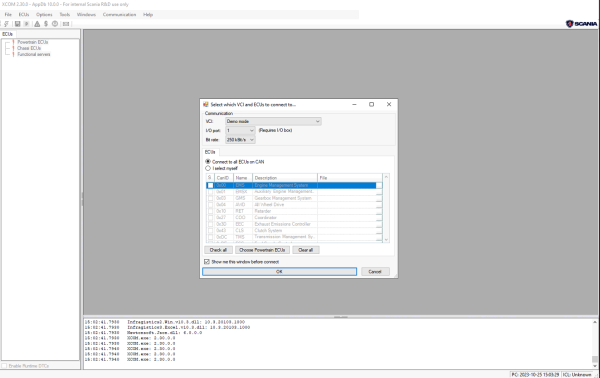Open the I/O port dropdown
The height and width of the screenshot is (378, 600).
click(x=240, y=130)
